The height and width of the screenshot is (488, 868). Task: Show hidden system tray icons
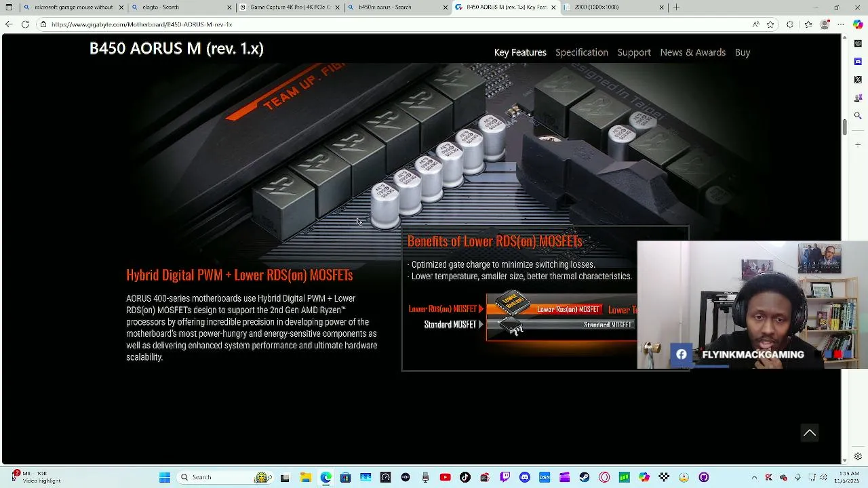point(753,477)
